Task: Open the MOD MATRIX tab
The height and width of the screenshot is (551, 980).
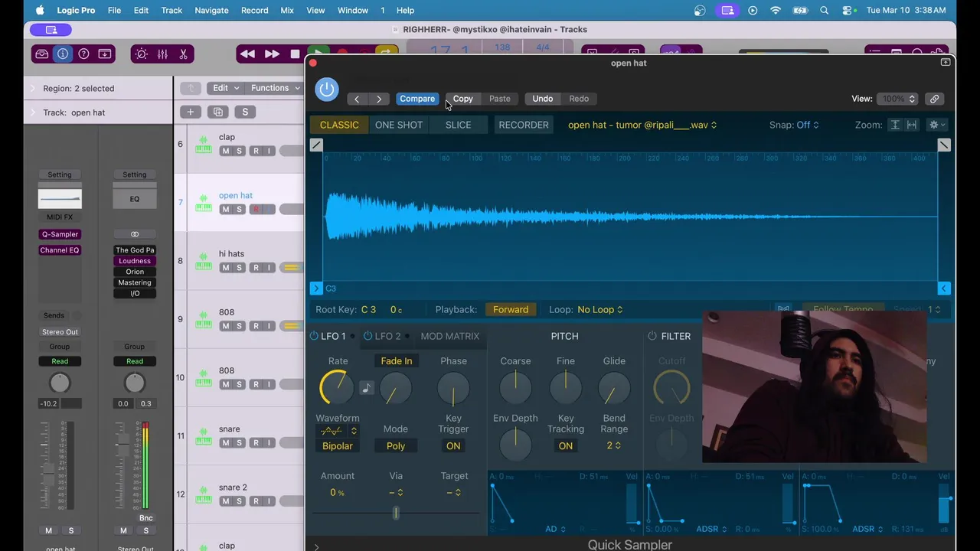Action: tap(450, 336)
